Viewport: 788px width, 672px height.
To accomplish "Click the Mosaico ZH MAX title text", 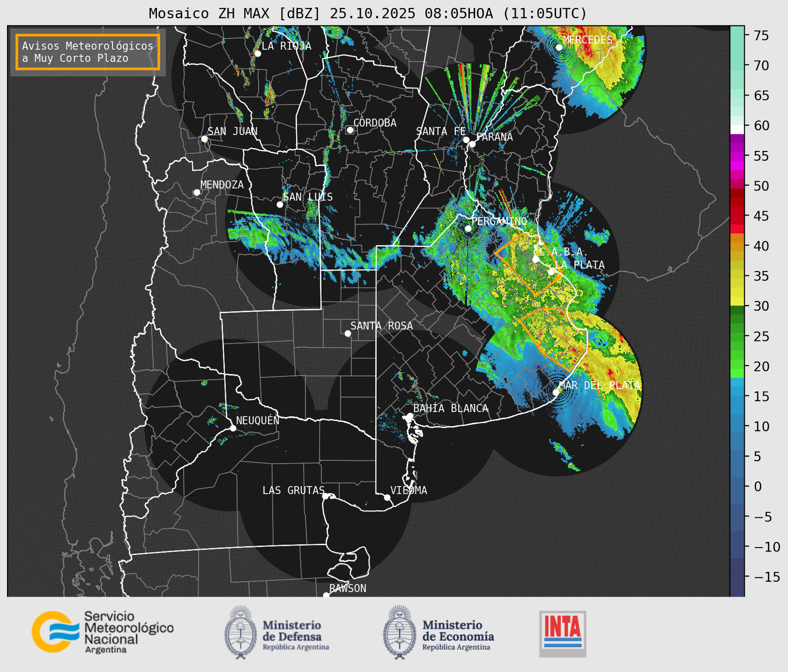I will pyautogui.click(x=368, y=13).
